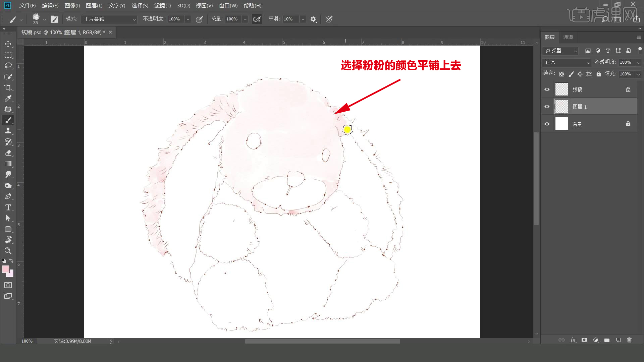Image resolution: width=644 pixels, height=362 pixels.
Task: Toggle airbrush build-up effect
Action: pos(257,19)
